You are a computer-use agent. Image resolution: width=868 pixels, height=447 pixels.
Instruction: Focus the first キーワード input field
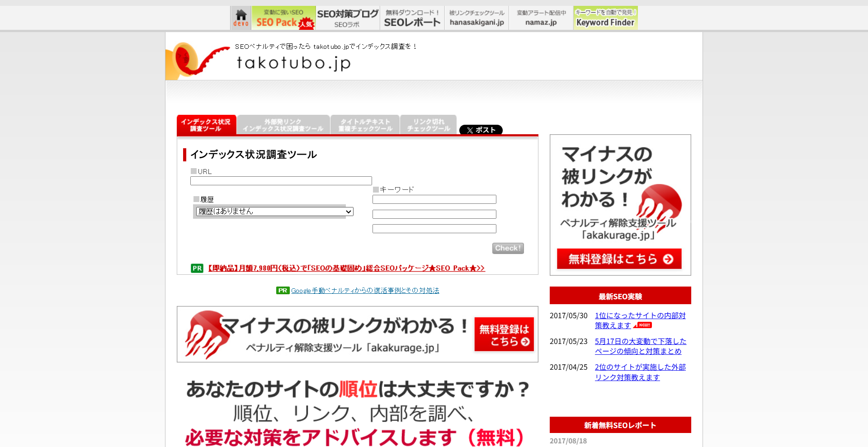pyautogui.click(x=434, y=199)
